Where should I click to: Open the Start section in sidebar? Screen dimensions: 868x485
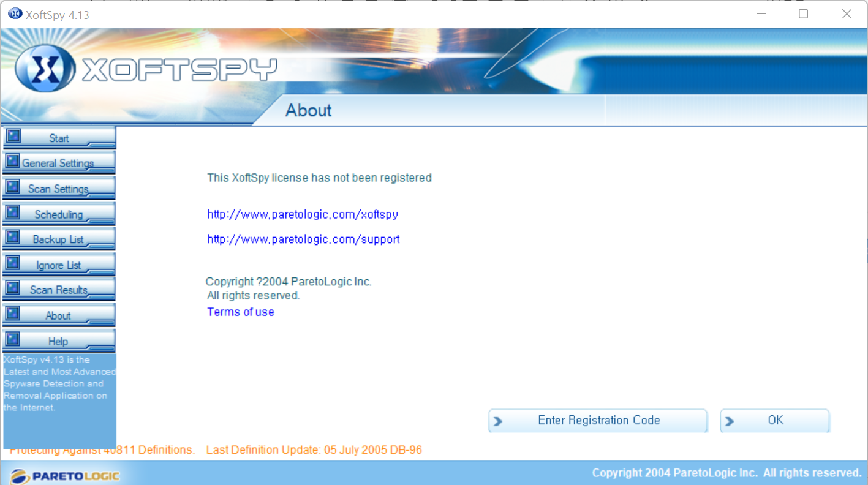tap(59, 138)
